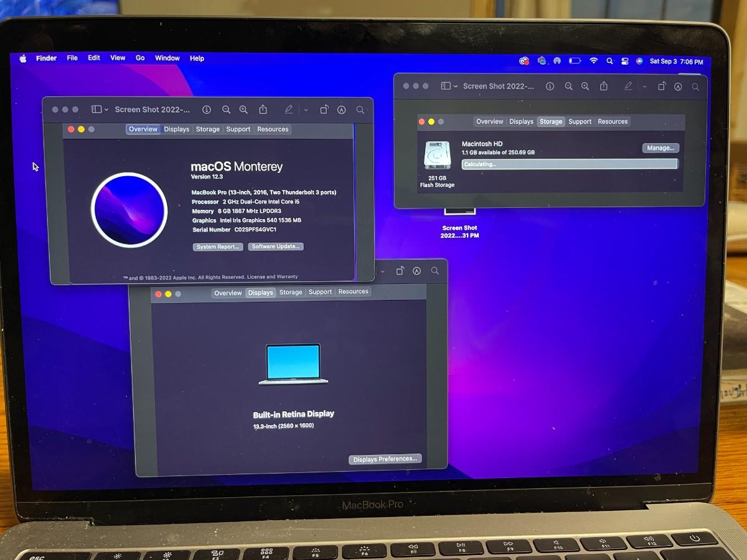The height and width of the screenshot is (560, 747).
Task: Click the info inspector icon in the Overview screenshot window
Action: [206, 110]
